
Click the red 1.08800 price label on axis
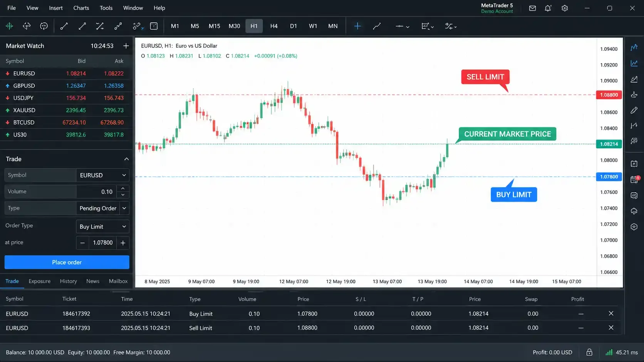(609, 95)
